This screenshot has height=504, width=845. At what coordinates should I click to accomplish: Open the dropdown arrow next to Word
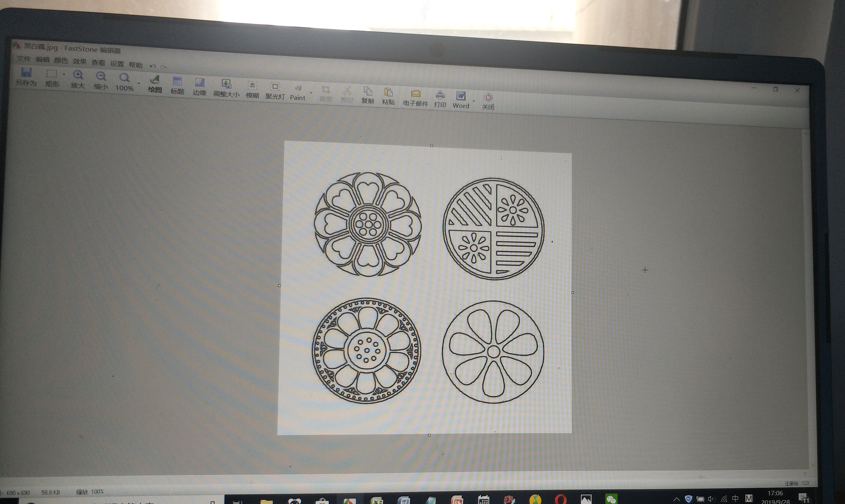click(x=474, y=101)
